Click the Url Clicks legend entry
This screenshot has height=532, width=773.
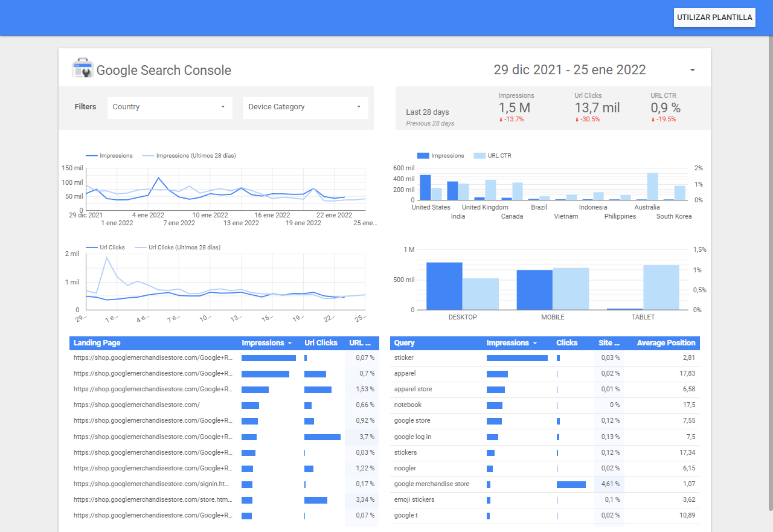coord(106,248)
